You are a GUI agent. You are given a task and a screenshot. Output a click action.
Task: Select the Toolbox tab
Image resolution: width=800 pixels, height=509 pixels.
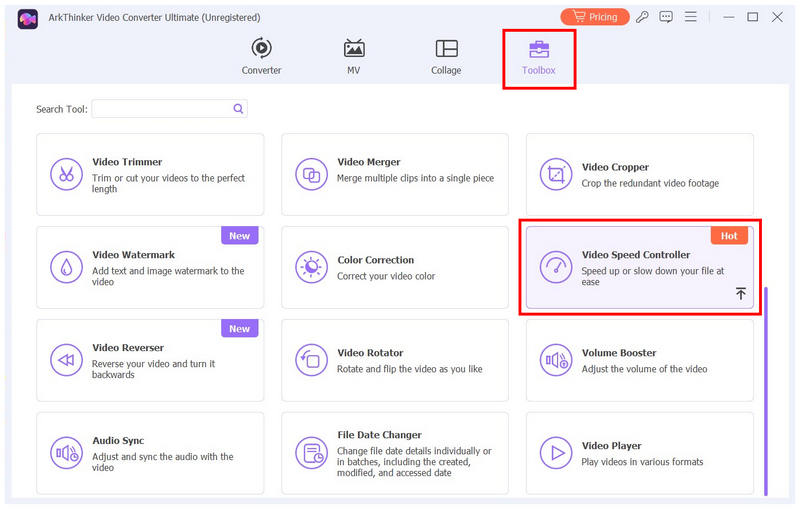[x=539, y=58]
